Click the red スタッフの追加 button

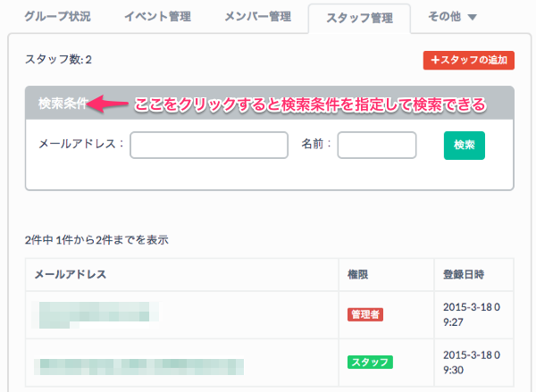468,60
